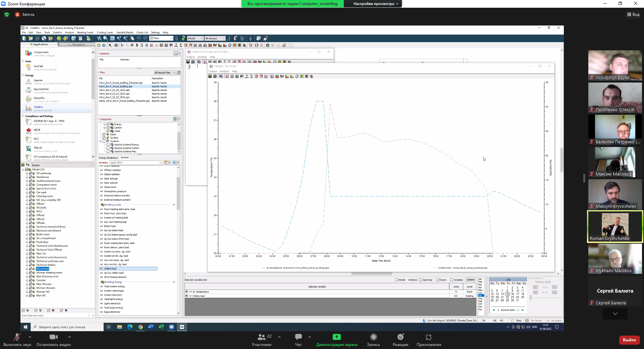Open the All Results Files dropdown

click(165, 72)
